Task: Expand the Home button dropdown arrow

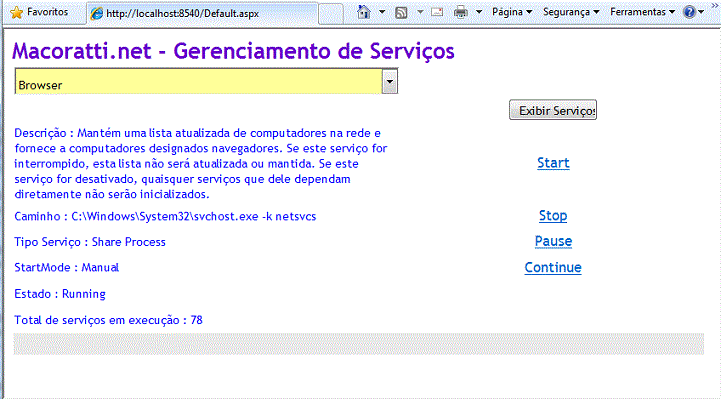Action: 382,12
